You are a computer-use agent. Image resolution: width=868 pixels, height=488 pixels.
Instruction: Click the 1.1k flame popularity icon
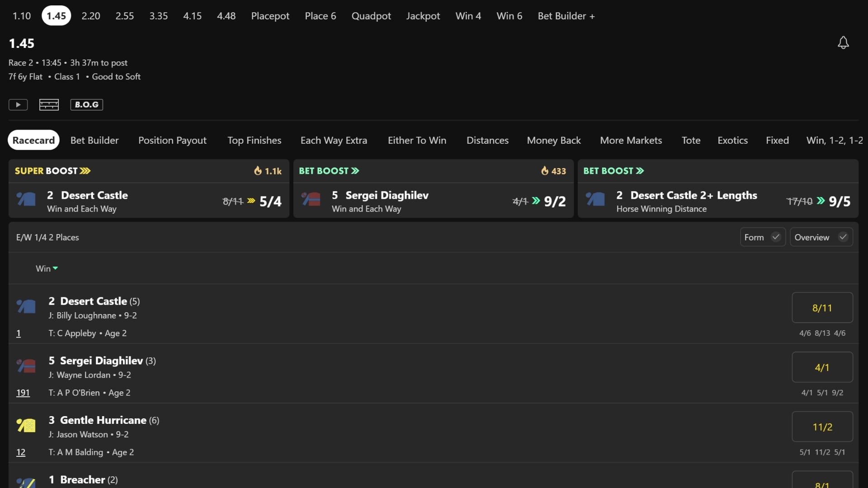(x=258, y=171)
